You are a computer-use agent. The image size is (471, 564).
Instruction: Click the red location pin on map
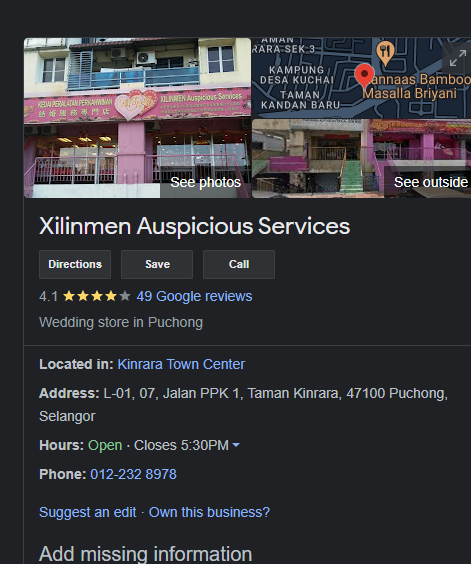[364, 76]
